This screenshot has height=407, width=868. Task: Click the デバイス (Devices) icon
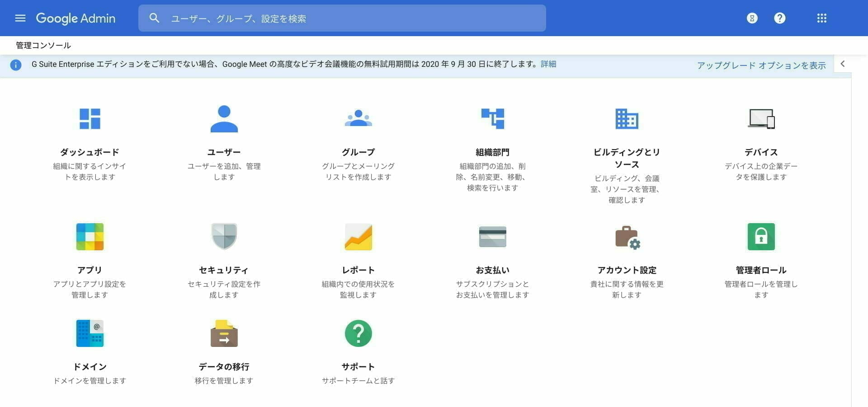pyautogui.click(x=761, y=118)
